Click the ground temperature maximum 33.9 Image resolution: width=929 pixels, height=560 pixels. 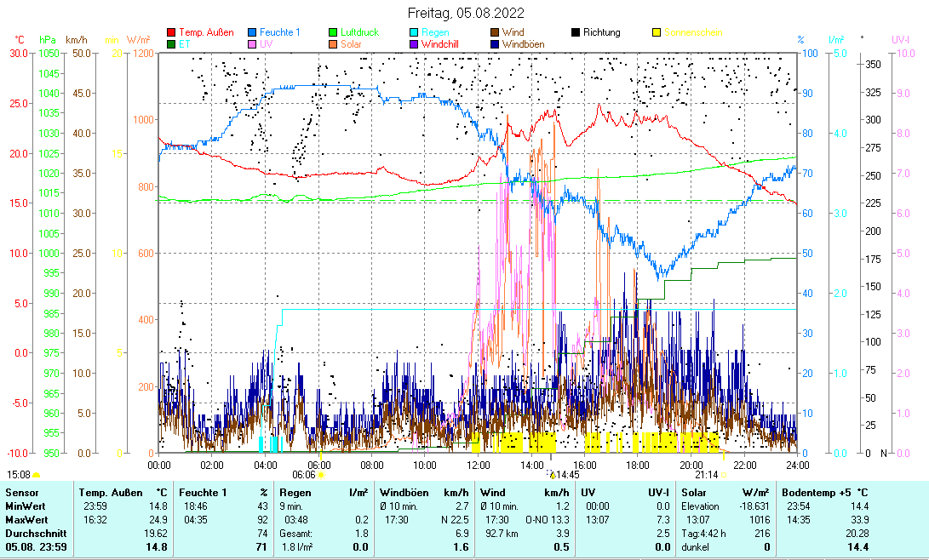pos(859,520)
